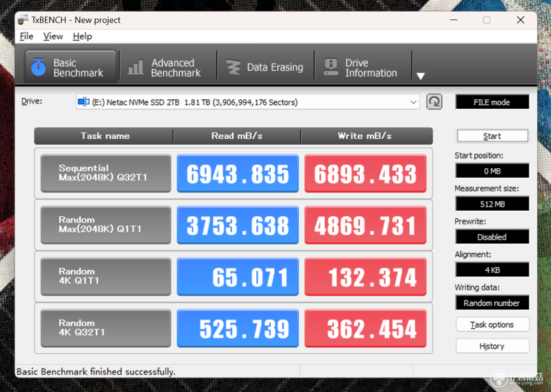
Task: Click sequential write result 6893.433
Action: click(366, 174)
